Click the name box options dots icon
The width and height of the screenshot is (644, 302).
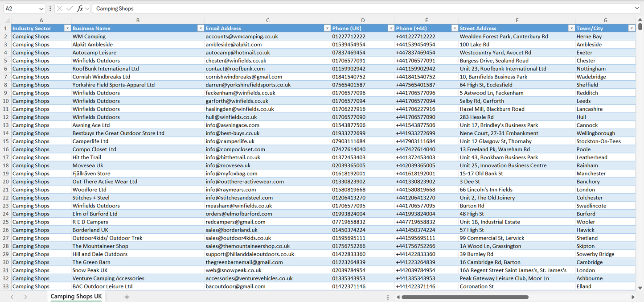coord(50,8)
